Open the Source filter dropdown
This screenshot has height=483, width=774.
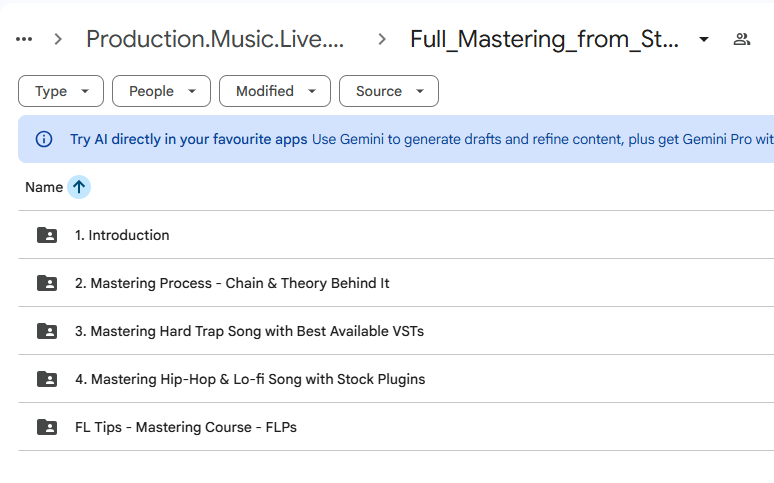pos(389,91)
